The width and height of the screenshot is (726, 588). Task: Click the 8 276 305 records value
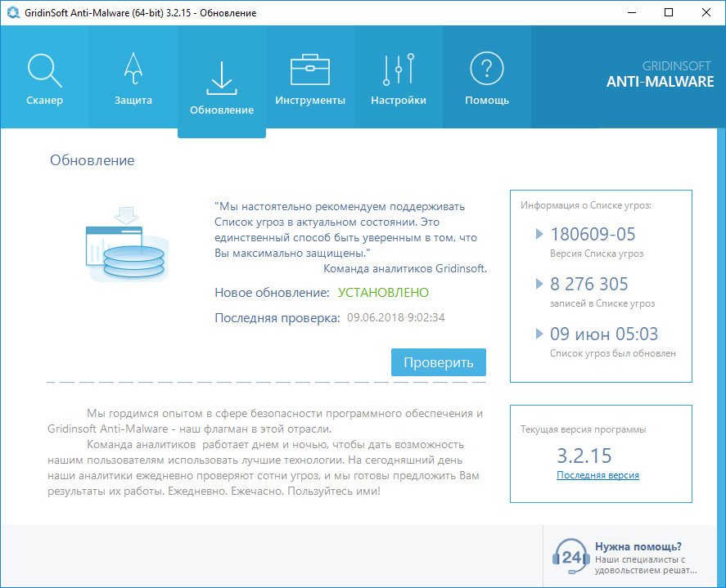pyautogui.click(x=589, y=284)
